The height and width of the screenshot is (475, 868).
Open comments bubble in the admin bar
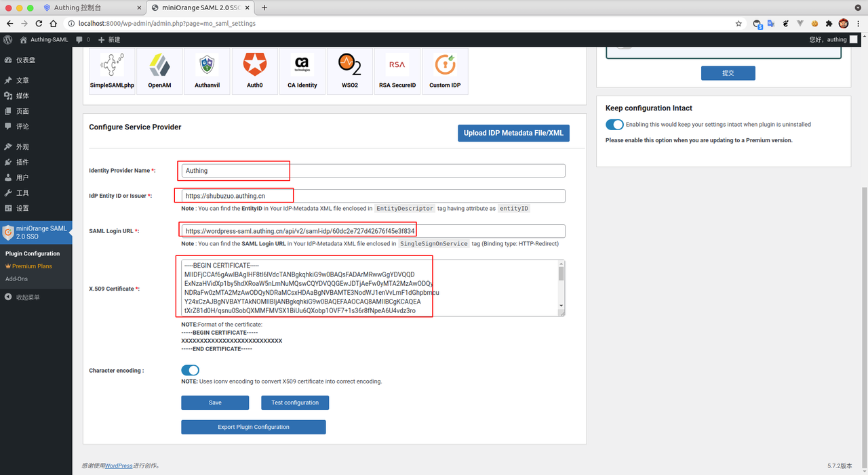pos(83,39)
